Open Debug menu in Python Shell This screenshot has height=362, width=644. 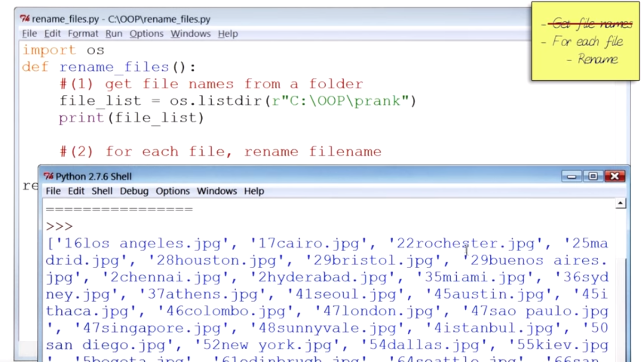click(134, 191)
